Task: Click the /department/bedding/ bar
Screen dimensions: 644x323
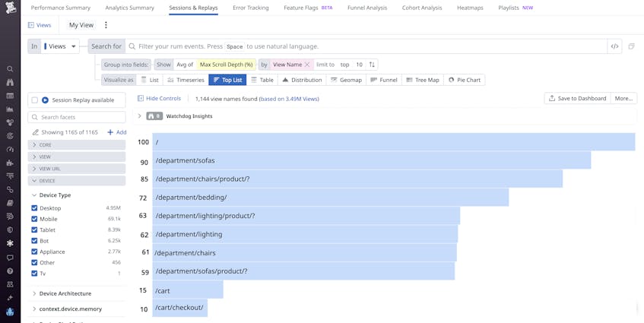Action: coord(330,198)
